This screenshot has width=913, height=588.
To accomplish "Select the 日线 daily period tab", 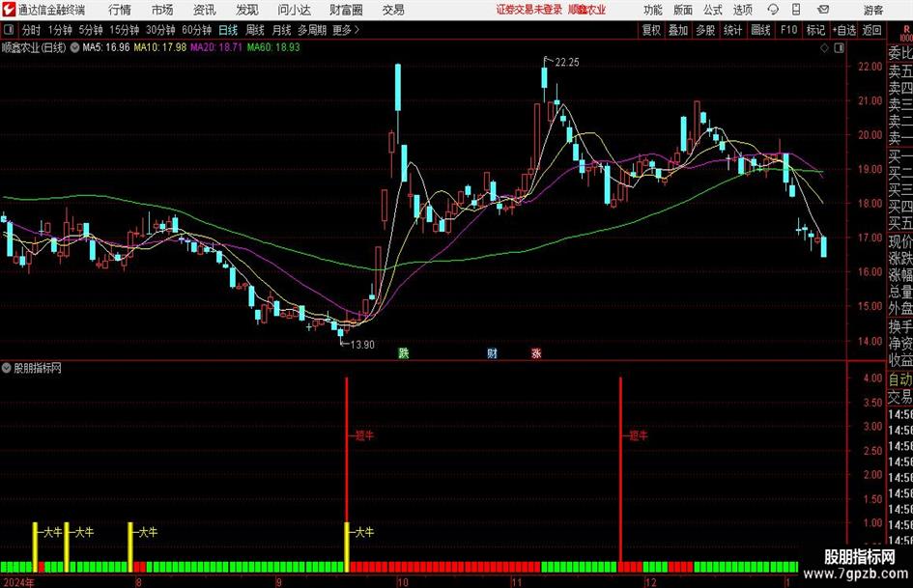I will [228, 30].
